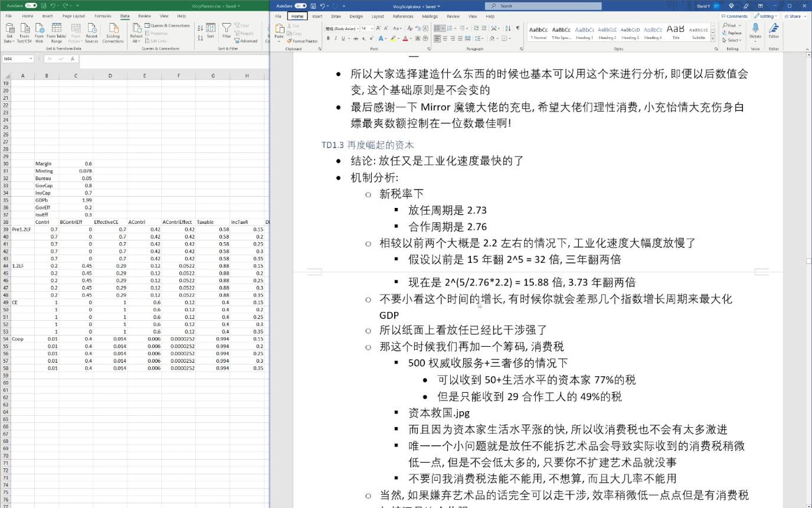
Task: Sort A to Z in Excel
Action: pos(201,28)
